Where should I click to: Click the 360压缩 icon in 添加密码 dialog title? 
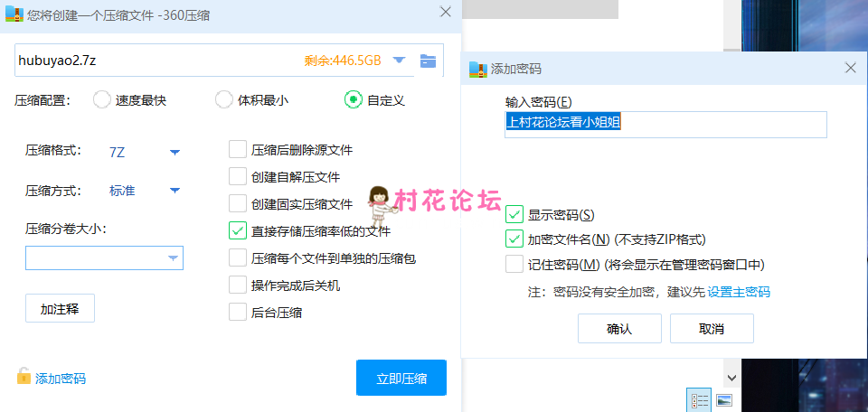point(477,69)
